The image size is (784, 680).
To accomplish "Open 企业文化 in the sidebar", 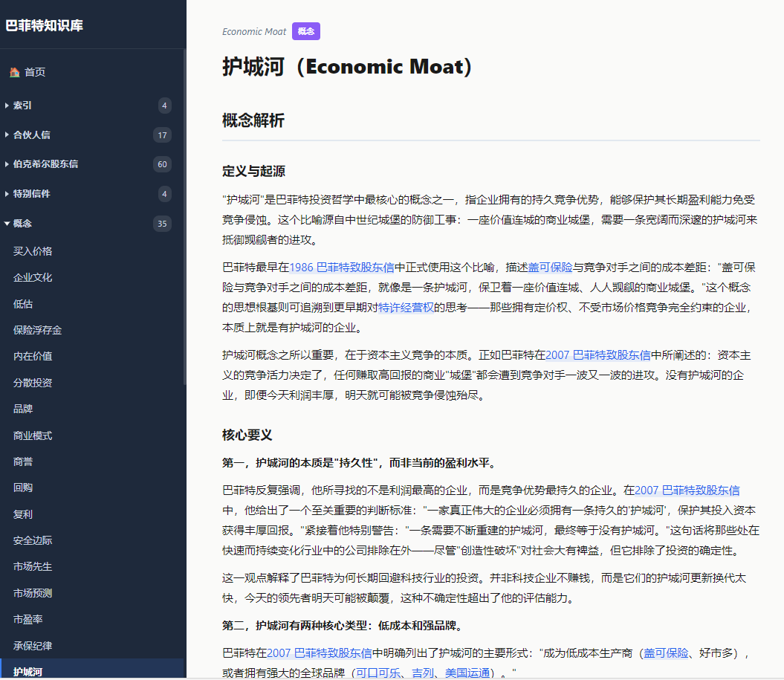I will click(x=33, y=277).
